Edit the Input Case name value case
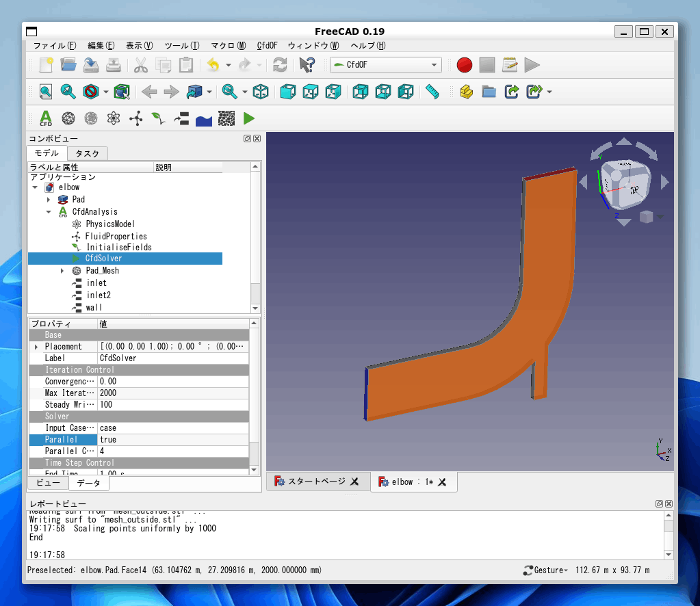This screenshot has width=700, height=606. click(x=172, y=428)
